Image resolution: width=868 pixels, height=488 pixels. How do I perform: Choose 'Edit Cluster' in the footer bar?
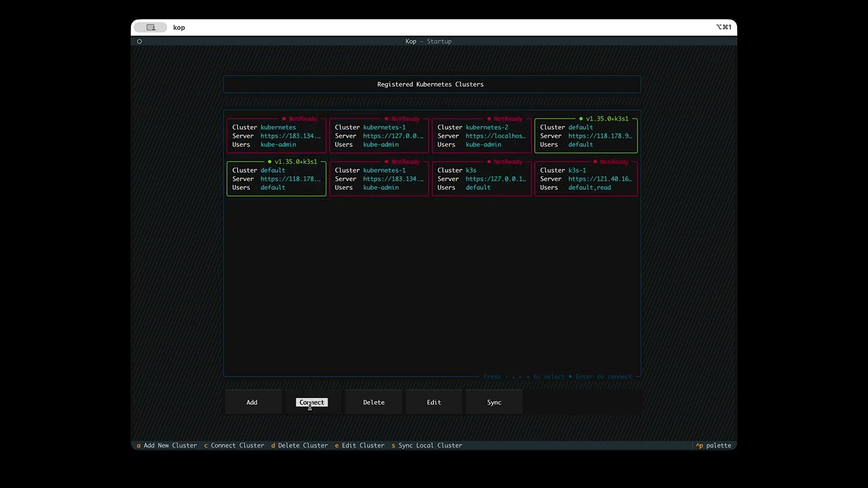point(359,445)
